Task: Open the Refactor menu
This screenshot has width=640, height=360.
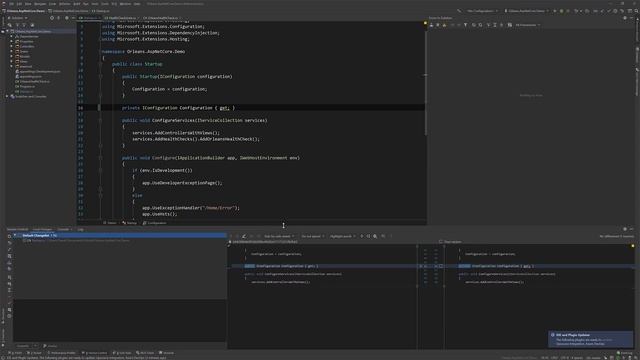Action: [x=64, y=4]
